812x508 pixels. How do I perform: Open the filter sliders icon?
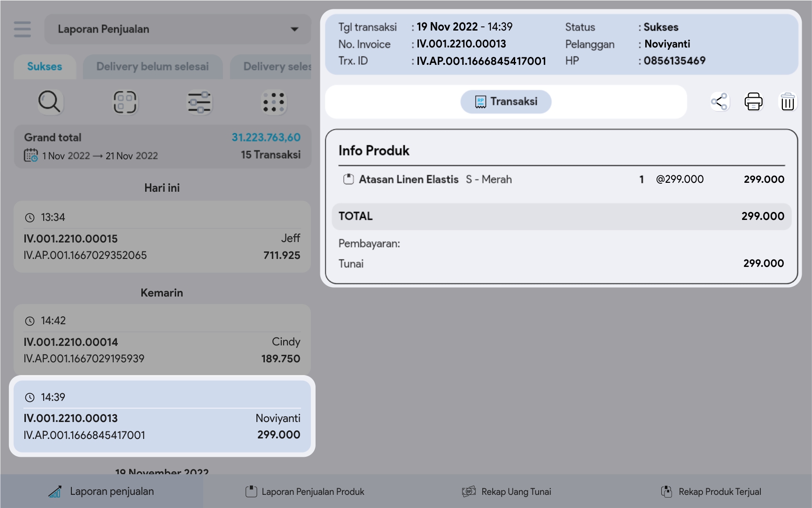click(199, 102)
